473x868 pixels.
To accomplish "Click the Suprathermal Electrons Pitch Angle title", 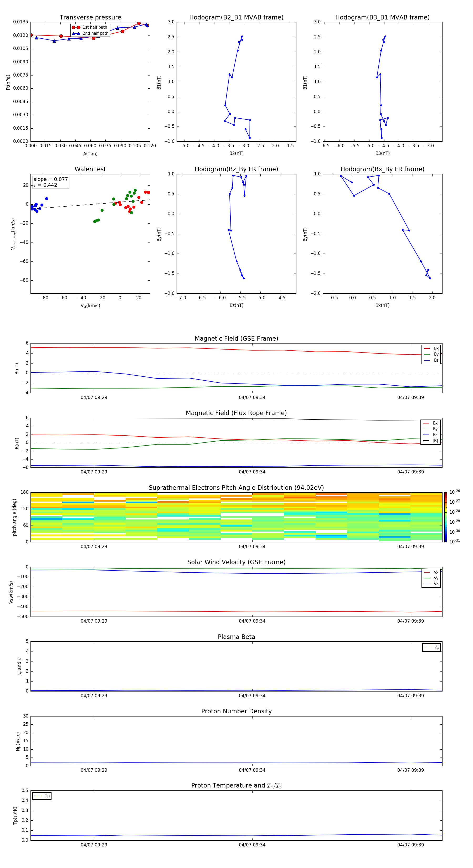I will point(236,488).
